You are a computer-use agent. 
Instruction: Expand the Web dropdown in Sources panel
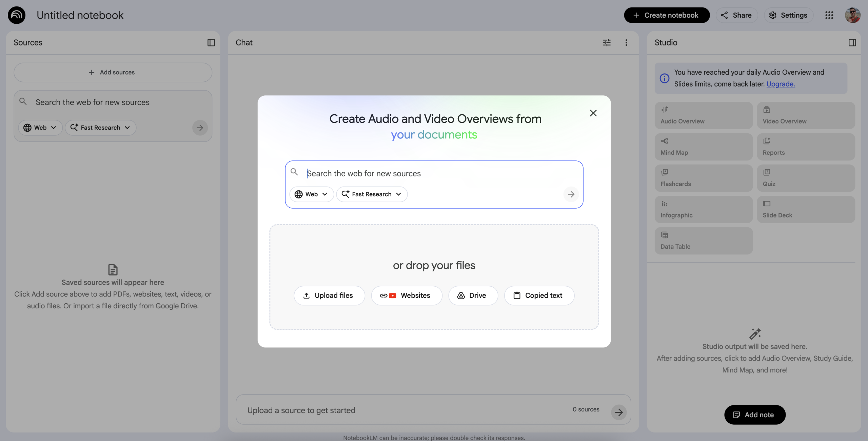point(40,128)
